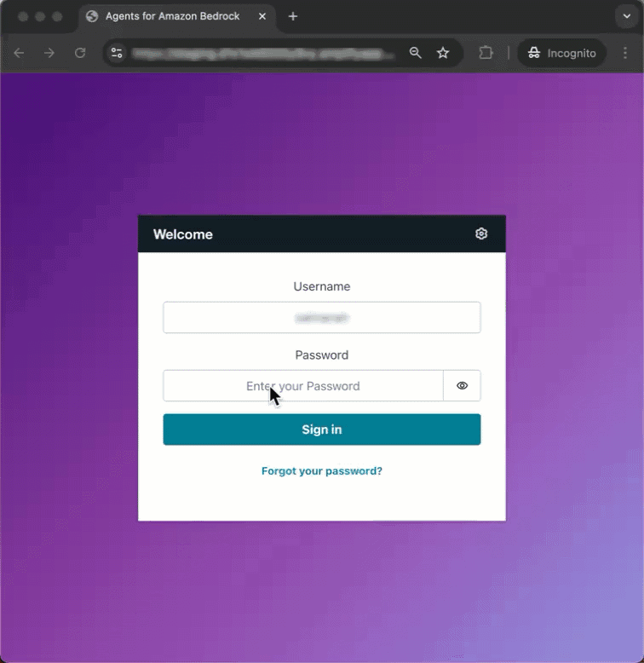The image size is (644, 663).
Task: View site information icon beside URL
Action: coord(117,53)
